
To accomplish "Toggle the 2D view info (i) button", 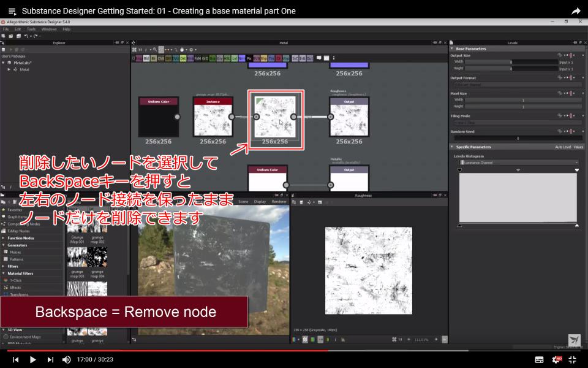I will [336, 339].
